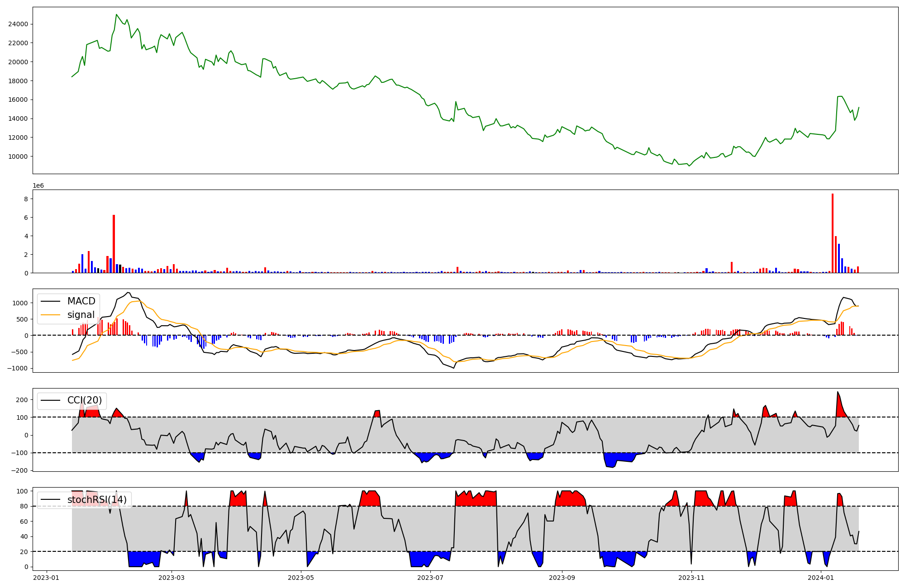
Task: Click the 2024-01 x-axis date label
Action: (821, 578)
